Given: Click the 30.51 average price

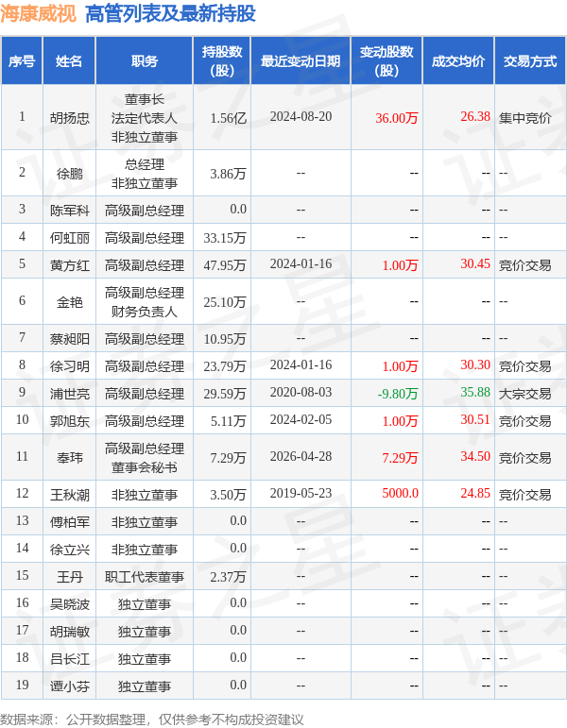Looking at the screenshot, I should pos(475,420).
